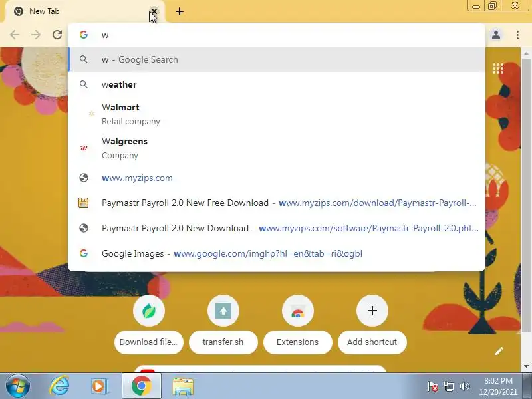Open Windows Explorer from the taskbar
Image resolution: width=532 pixels, height=399 pixels.
pyautogui.click(x=184, y=386)
